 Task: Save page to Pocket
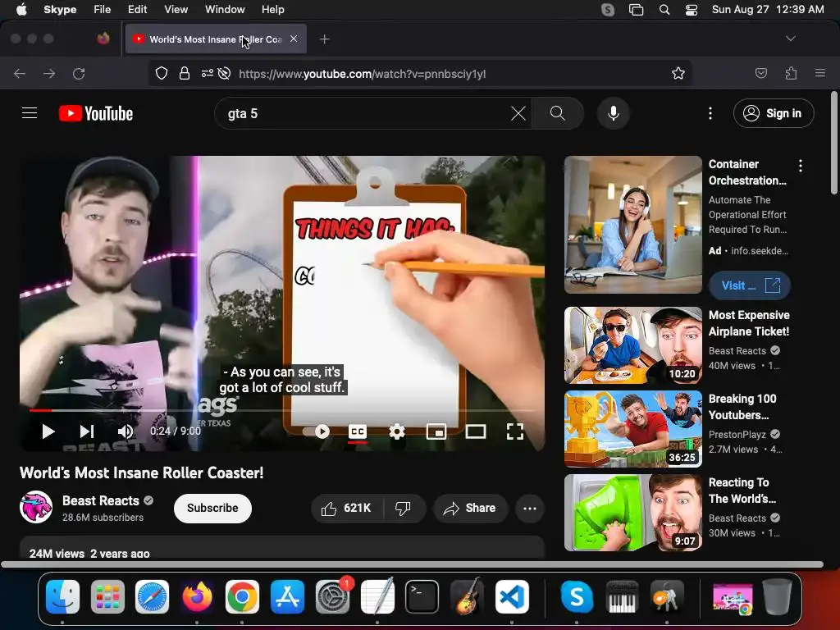click(x=760, y=73)
